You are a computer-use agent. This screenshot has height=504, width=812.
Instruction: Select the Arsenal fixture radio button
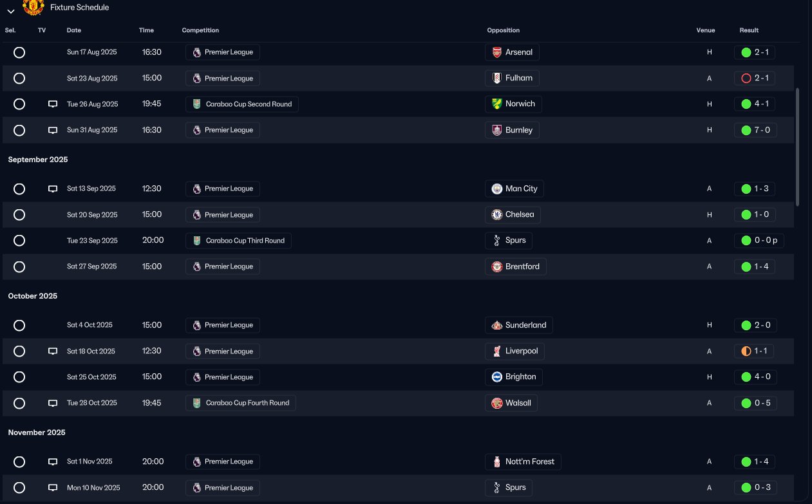click(19, 53)
